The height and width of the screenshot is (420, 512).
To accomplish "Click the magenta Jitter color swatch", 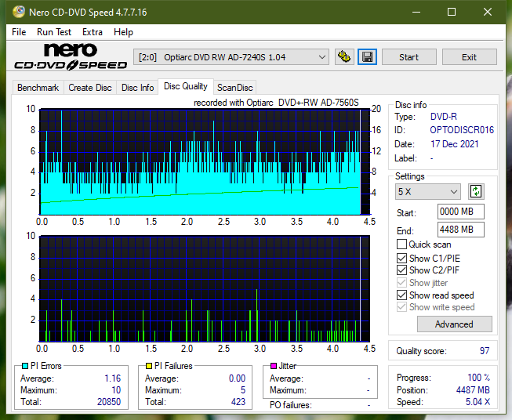I will pyautogui.click(x=274, y=366).
